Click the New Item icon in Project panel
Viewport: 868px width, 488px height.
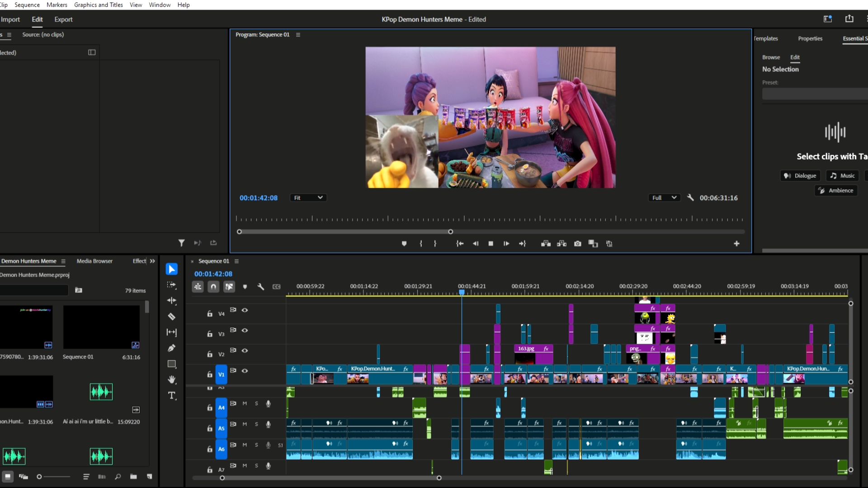149,477
